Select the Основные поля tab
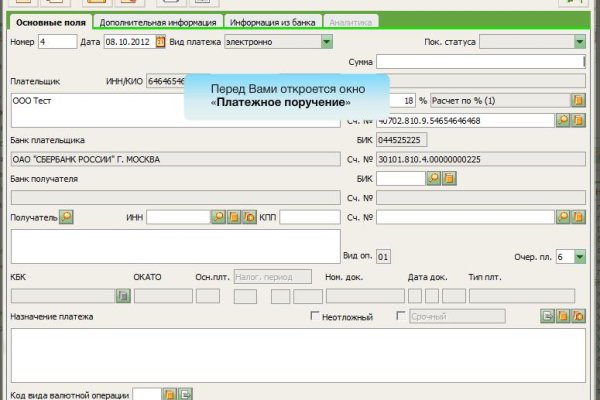Image resolution: width=600 pixels, height=400 pixels. [x=47, y=21]
